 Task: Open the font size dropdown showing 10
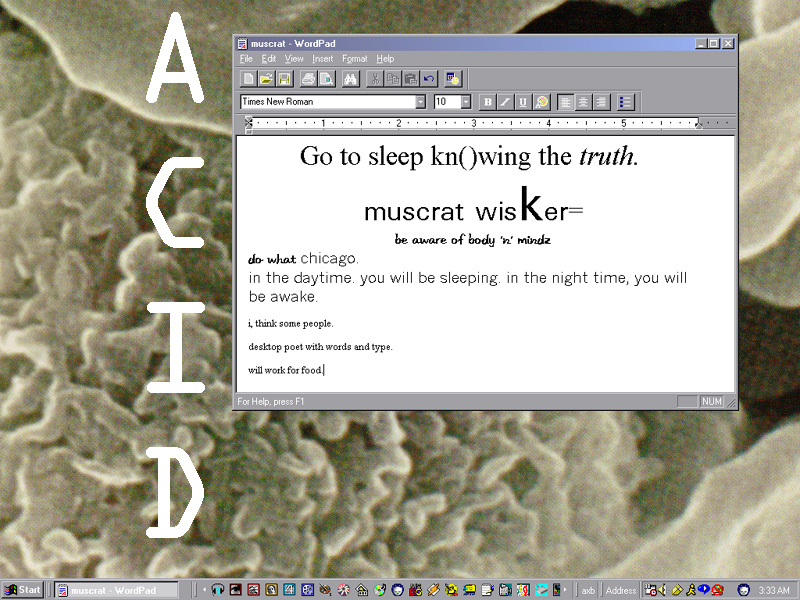point(466,102)
